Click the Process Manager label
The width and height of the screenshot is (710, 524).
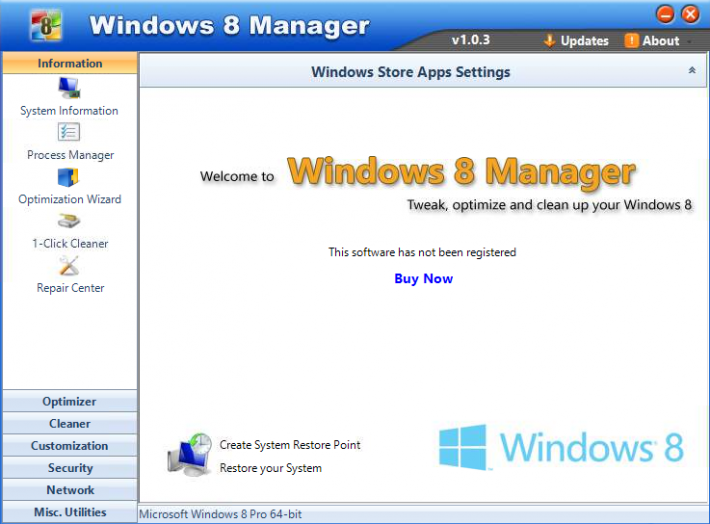point(70,155)
